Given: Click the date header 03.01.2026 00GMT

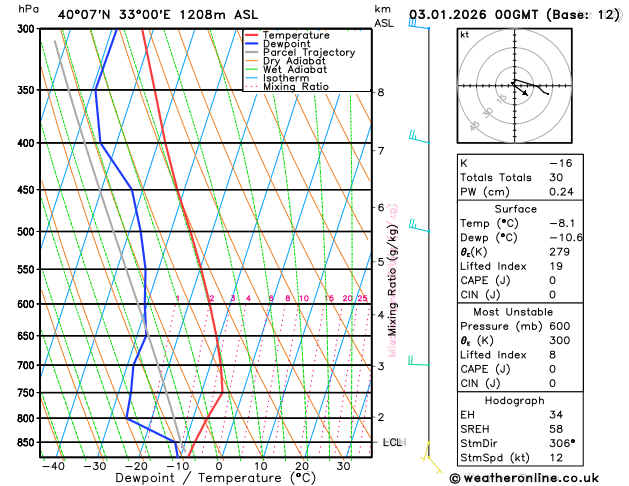Looking at the screenshot, I should [473, 15].
